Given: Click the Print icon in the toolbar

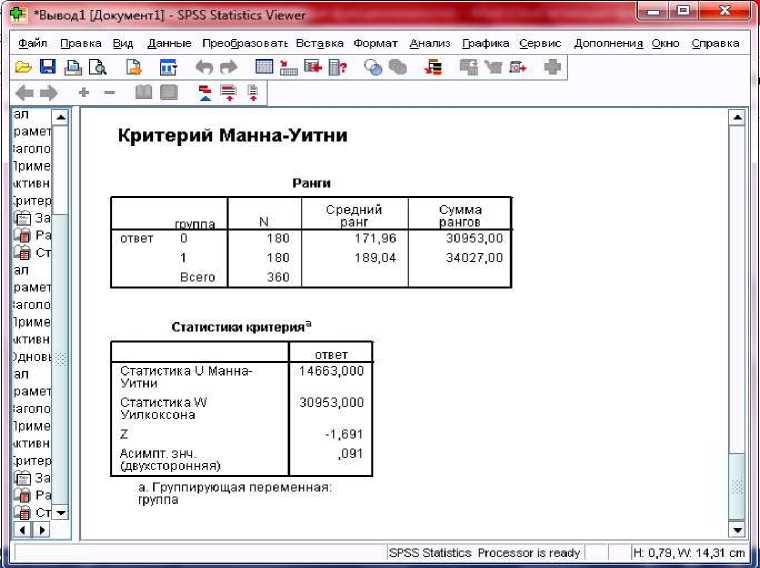Looking at the screenshot, I should [73, 67].
